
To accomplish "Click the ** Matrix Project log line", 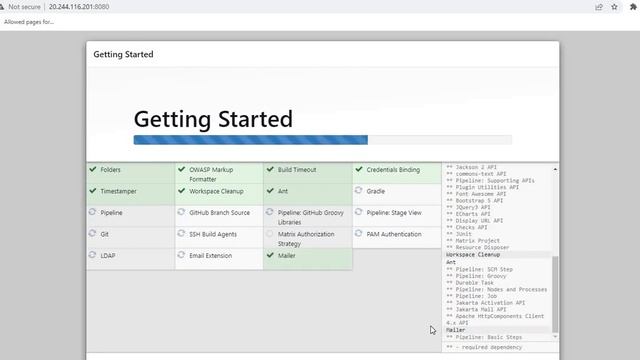I will 473,241.
